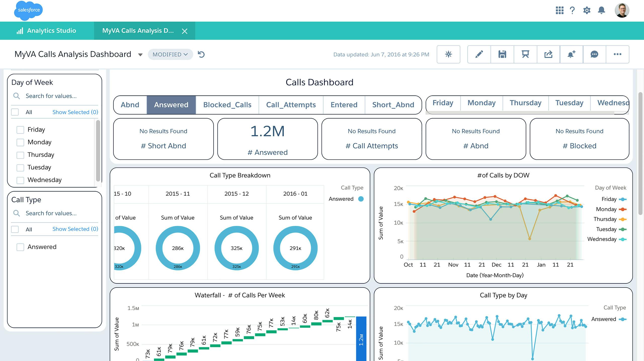Click Show Selected under Day of Week
This screenshot has width=644, height=361.
pyautogui.click(x=75, y=112)
